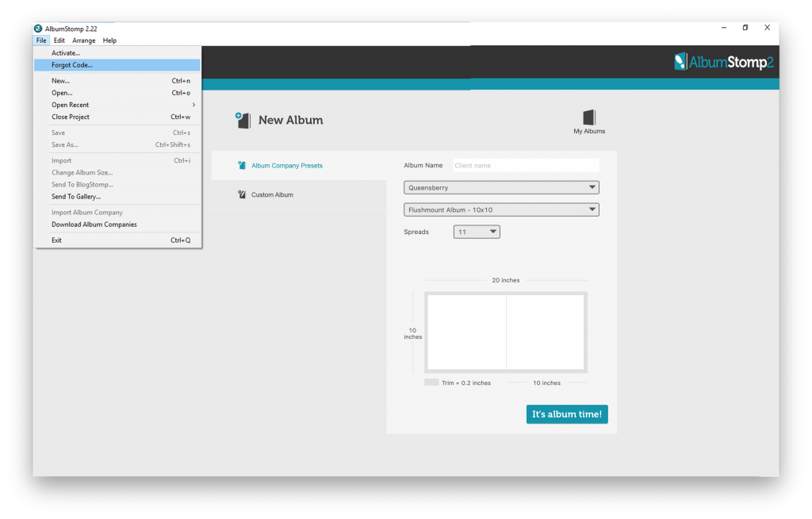Open the My Albums book icon
812x519 pixels.
(588, 117)
